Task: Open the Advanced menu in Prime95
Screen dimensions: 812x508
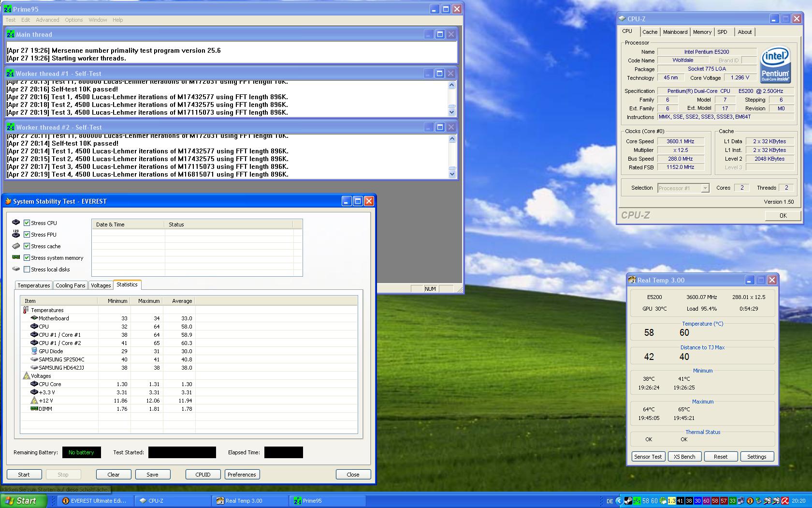Action: (47, 20)
